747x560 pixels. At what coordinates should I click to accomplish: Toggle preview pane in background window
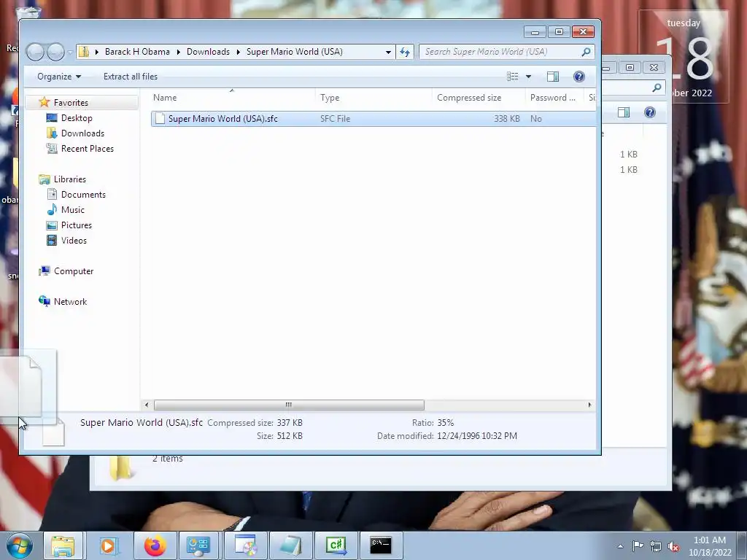tap(624, 112)
